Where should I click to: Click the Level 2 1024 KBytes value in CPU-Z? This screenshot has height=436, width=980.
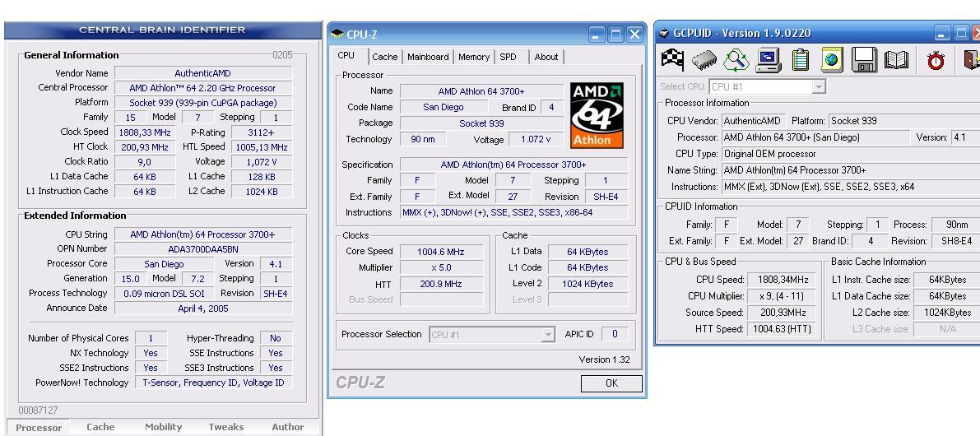tap(588, 284)
